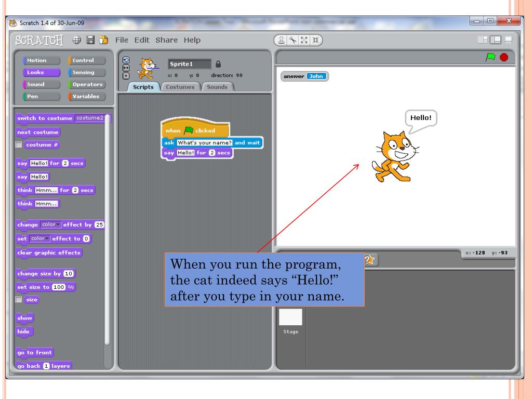The height and width of the screenshot is (399, 532).
Task: Set rotation style to left-right flip only
Action: 126,68
